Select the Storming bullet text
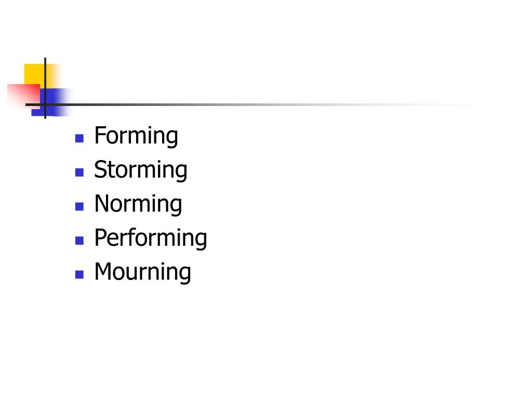Screen dimensions: 532x399 tap(140, 170)
